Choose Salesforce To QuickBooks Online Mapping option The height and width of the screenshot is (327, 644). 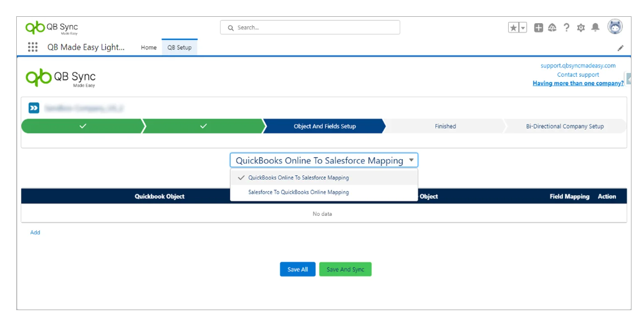(x=324, y=192)
